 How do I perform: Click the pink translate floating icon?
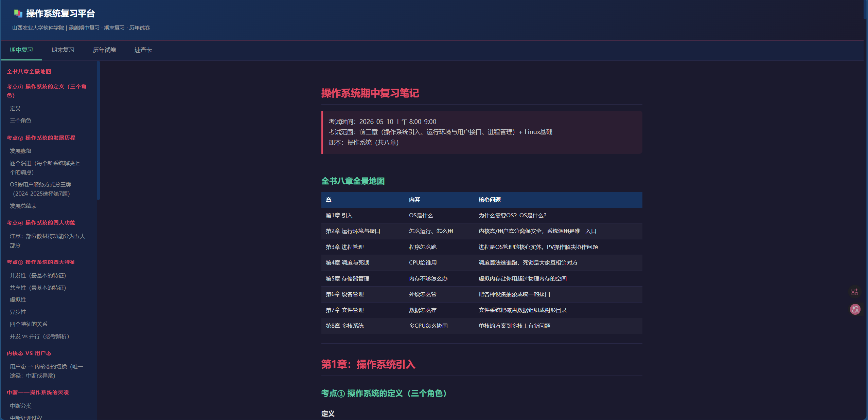855,309
